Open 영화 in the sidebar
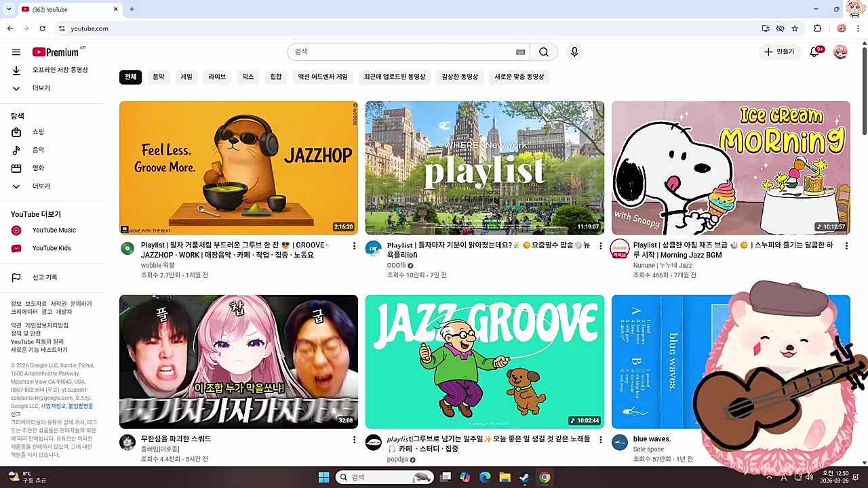 pyautogui.click(x=52, y=168)
